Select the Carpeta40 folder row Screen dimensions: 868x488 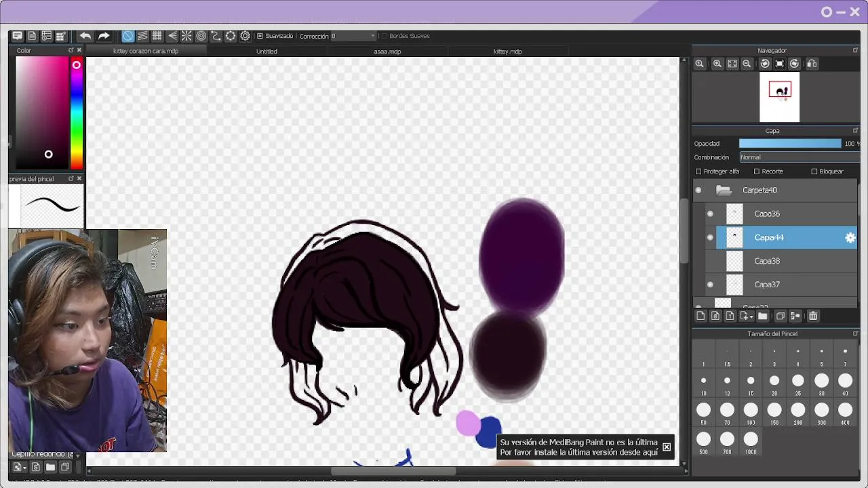coord(775,190)
